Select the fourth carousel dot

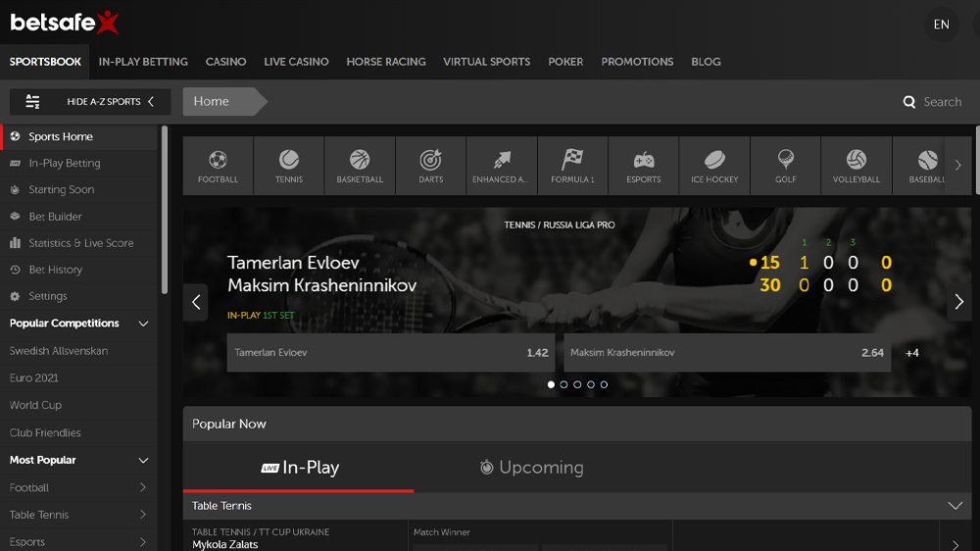tap(591, 384)
